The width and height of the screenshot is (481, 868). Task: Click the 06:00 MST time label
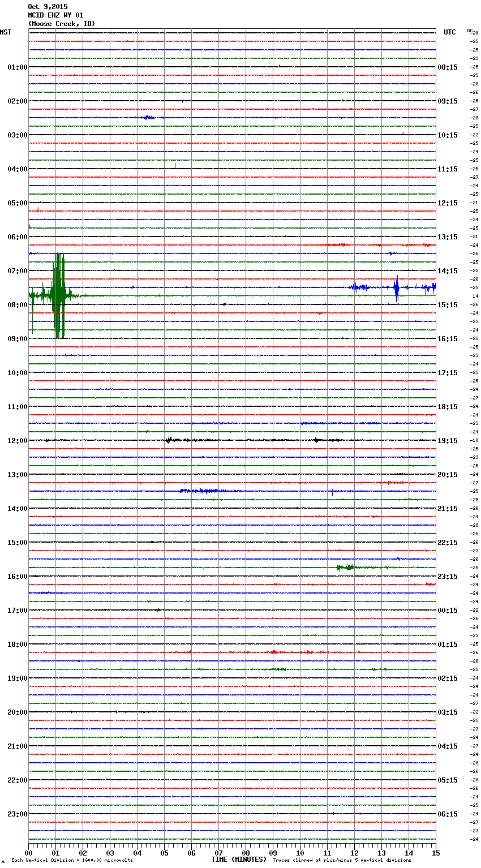[x=18, y=237]
